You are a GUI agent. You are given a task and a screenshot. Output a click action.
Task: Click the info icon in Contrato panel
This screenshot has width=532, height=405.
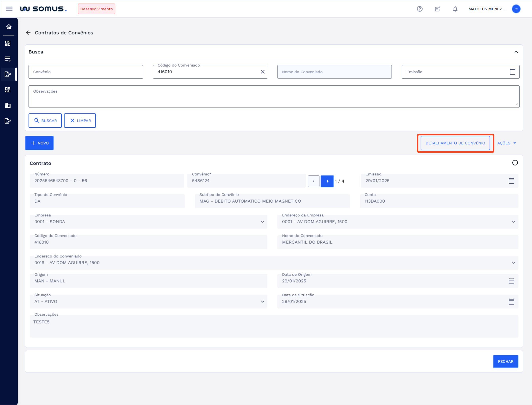515,163
